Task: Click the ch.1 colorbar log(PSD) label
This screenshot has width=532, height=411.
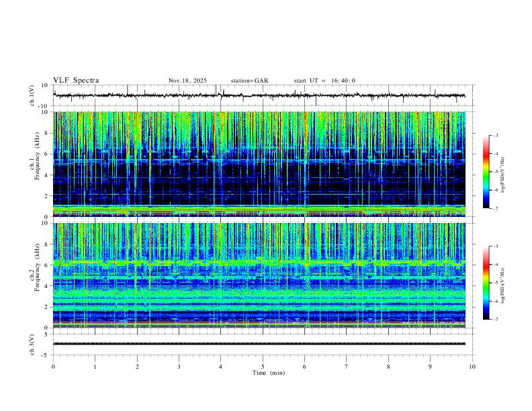Action: (x=503, y=175)
